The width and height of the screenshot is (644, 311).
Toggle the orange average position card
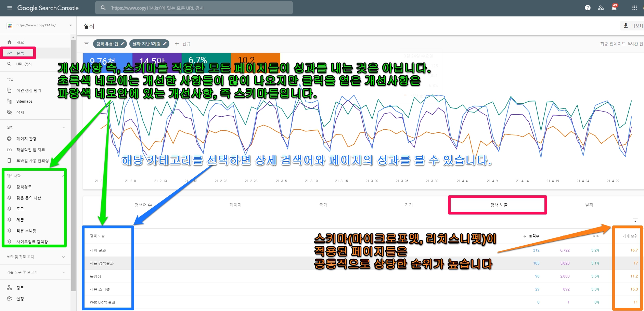(x=255, y=58)
